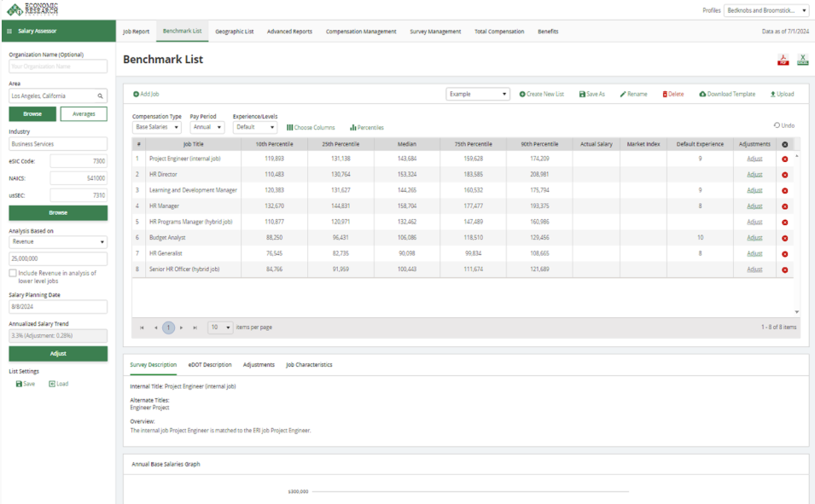This screenshot has height=504, width=815.
Task: Click the Industry Browse button
Action: (x=58, y=213)
